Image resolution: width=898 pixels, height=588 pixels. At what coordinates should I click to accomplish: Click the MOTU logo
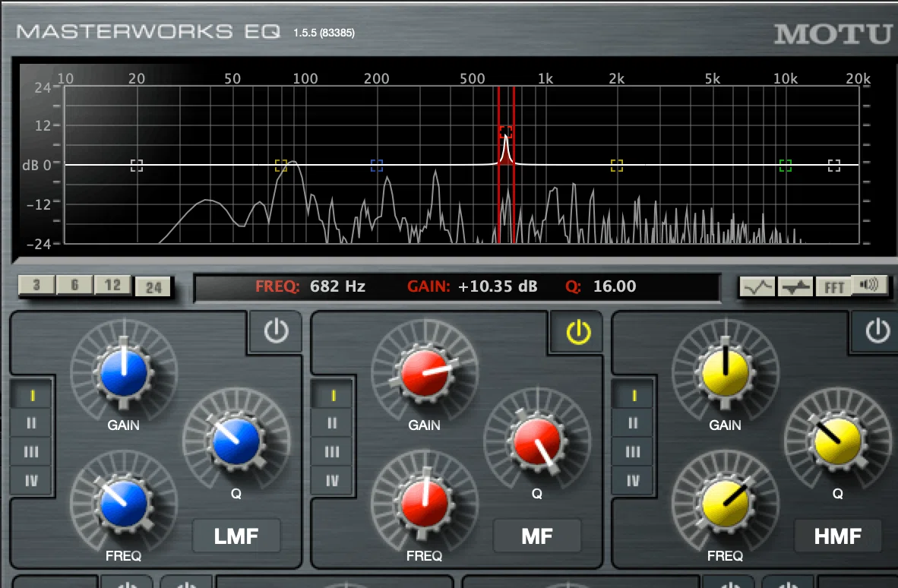coord(834,33)
